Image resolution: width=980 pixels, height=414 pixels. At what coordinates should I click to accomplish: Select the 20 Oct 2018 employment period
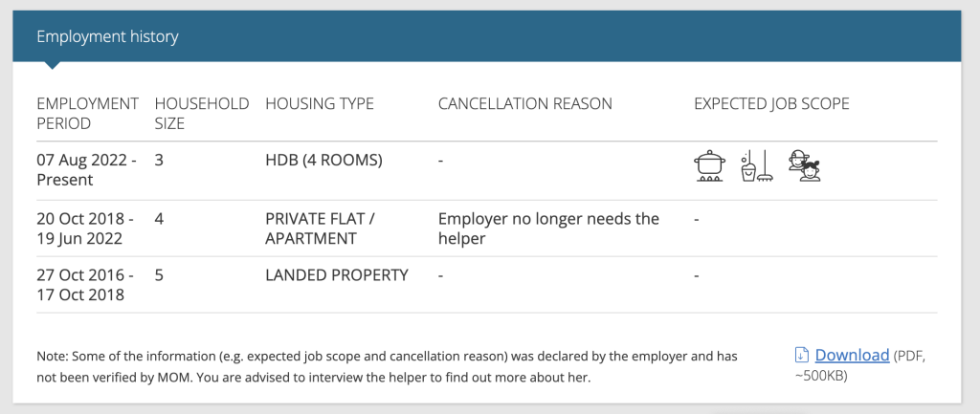[x=85, y=229]
